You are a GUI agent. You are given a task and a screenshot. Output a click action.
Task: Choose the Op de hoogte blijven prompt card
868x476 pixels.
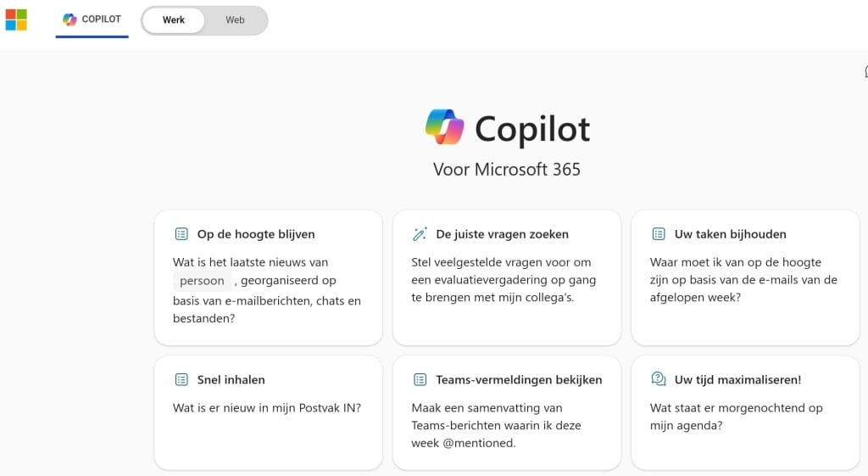(268, 277)
